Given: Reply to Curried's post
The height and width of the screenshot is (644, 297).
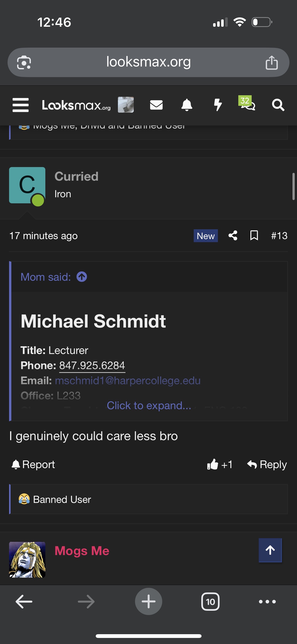Looking at the screenshot, I should [267, 464].
